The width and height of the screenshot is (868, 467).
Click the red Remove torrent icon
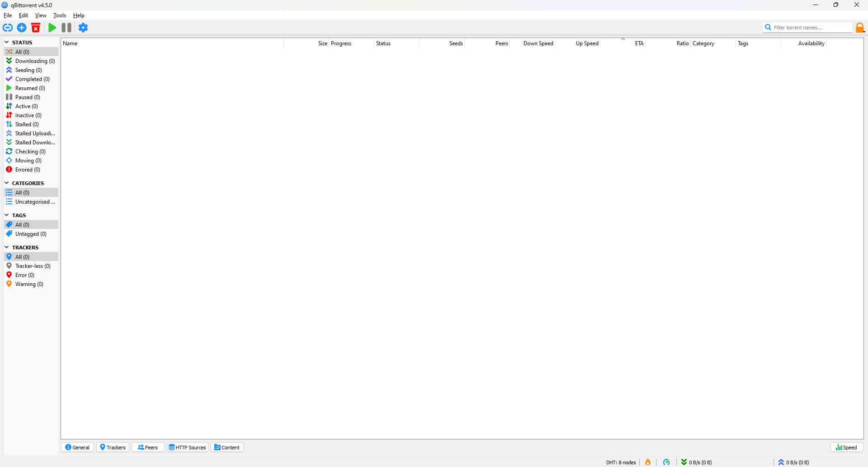coord(36,28)
